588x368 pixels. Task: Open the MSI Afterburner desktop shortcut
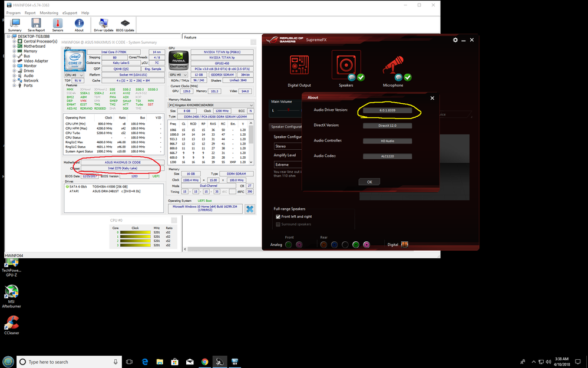(x=11, y=297)
